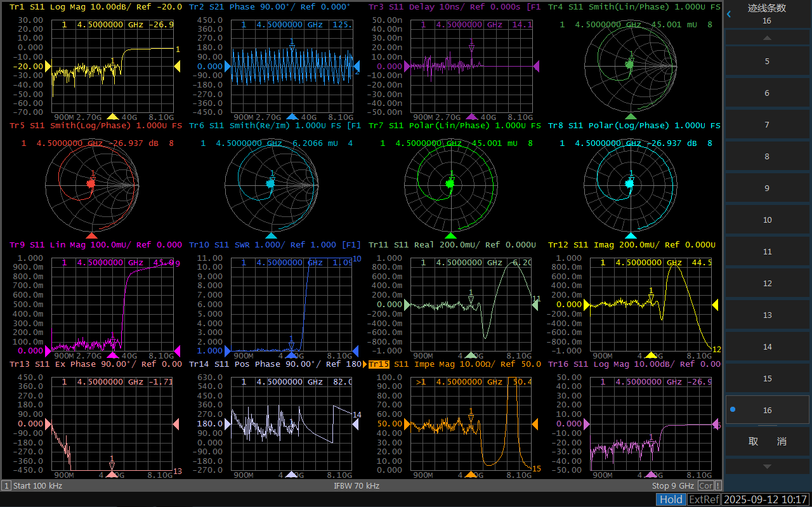
Task: Click the Stop 9 GHz frequency field
Action: point(673,486)
